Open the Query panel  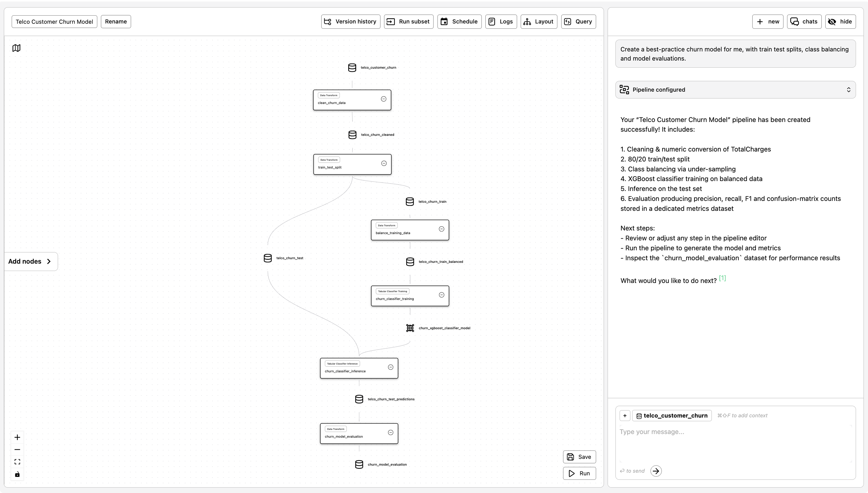click(x=578, y=21)
